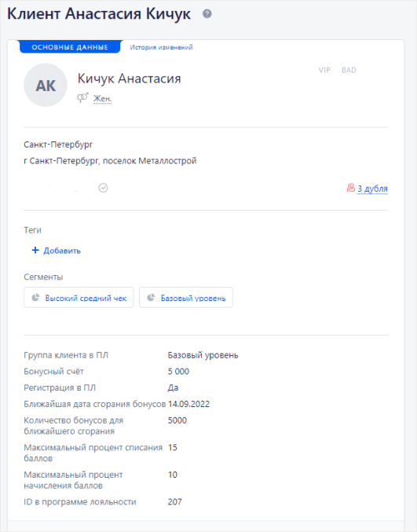The height and width of the screenshot is (532, 417).
Task: Click the client name Кичук Анастасия
Action: (129, 79)
